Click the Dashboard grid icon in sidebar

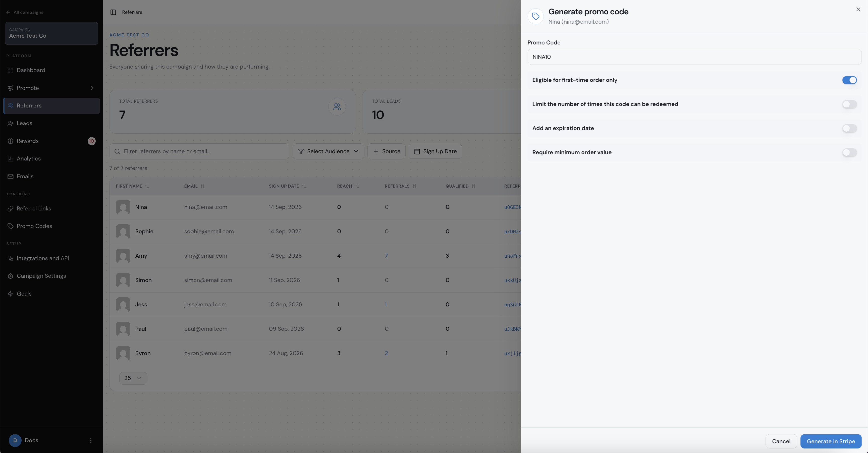click(11, 70)
